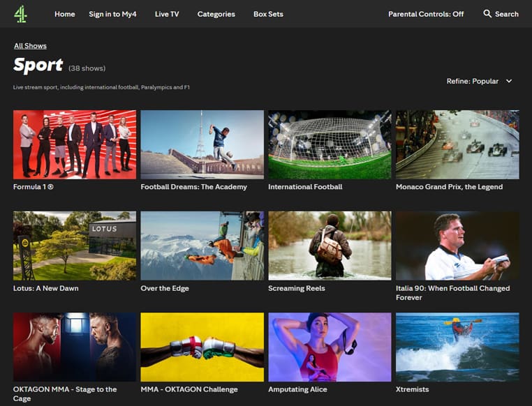The image size is (532, 406).
Task: Toggle Parental Controls: Off
Action: [426, 14]
